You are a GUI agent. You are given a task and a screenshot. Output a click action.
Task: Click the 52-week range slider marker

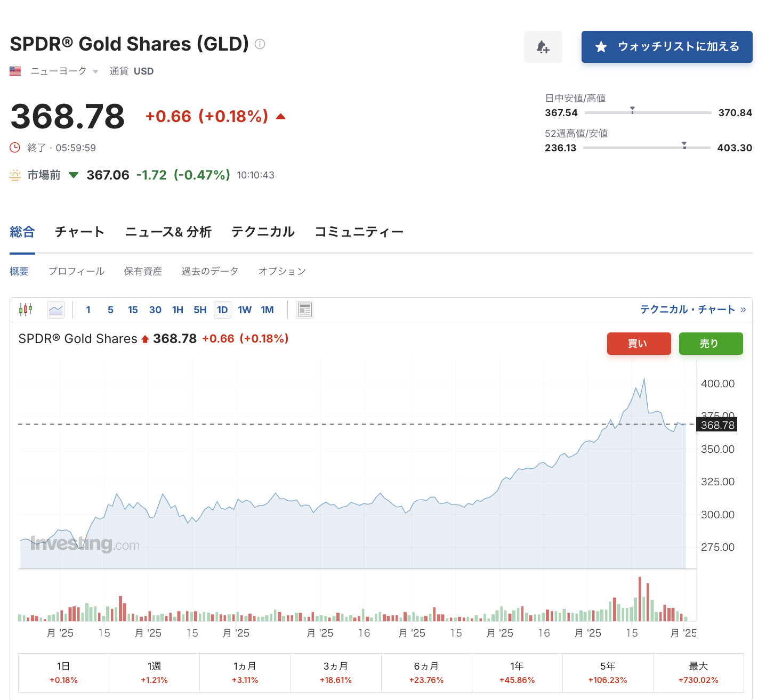tap(684, 145)
